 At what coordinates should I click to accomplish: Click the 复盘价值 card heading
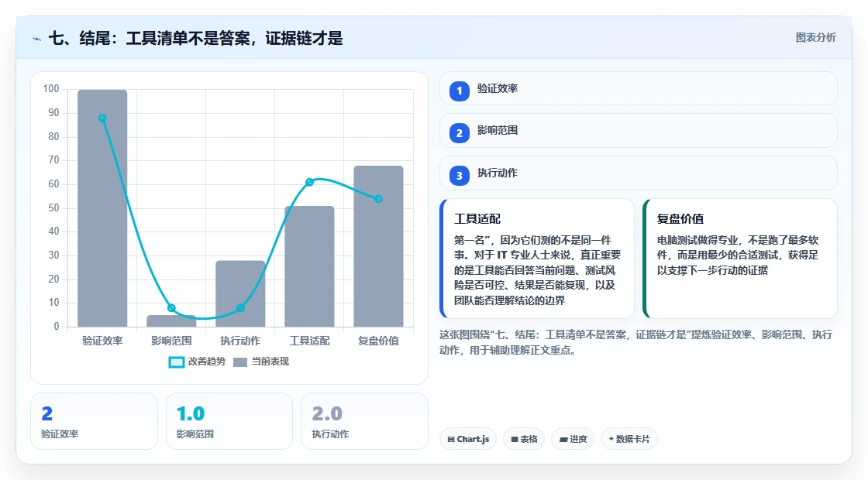[680, 219]
